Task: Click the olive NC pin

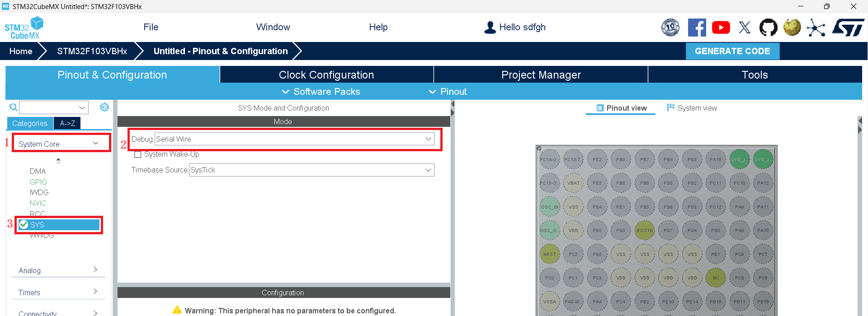Action: 715,278
